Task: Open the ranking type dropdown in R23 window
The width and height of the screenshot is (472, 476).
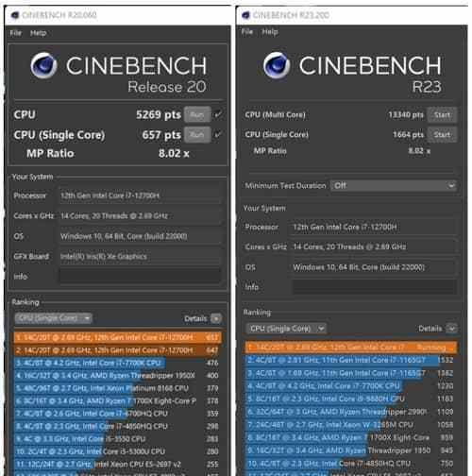Action: tap(286, 329)
